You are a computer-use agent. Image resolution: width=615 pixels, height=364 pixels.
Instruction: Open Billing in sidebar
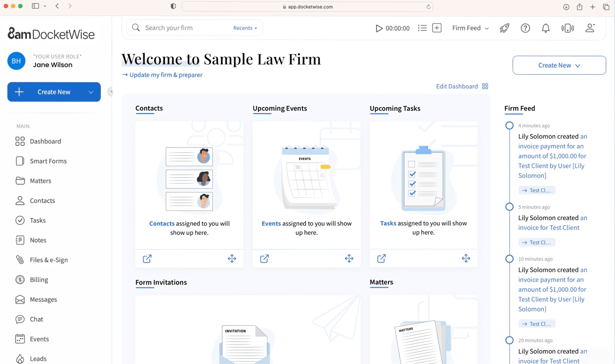[x=31, y=280]
